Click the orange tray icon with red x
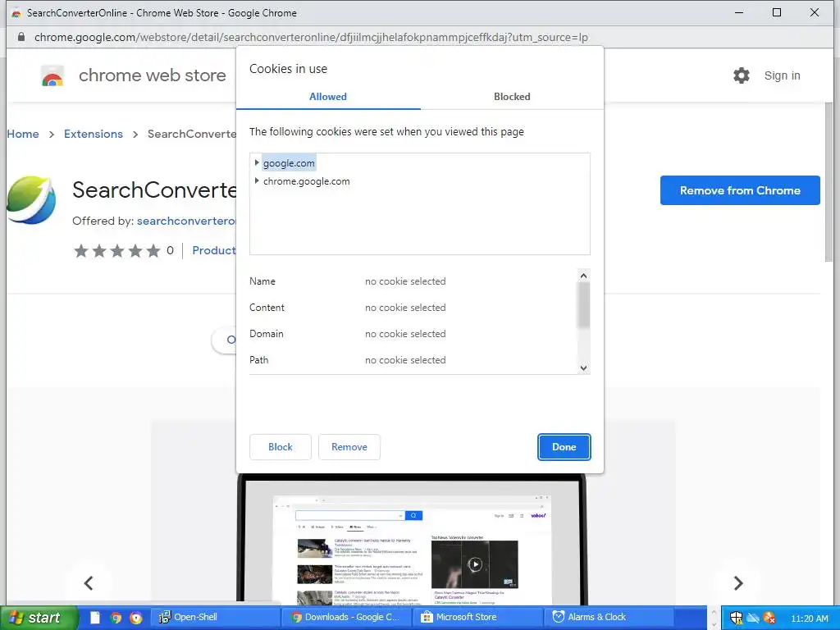This screenshot has width=840, height=630. tap(769, 619)
